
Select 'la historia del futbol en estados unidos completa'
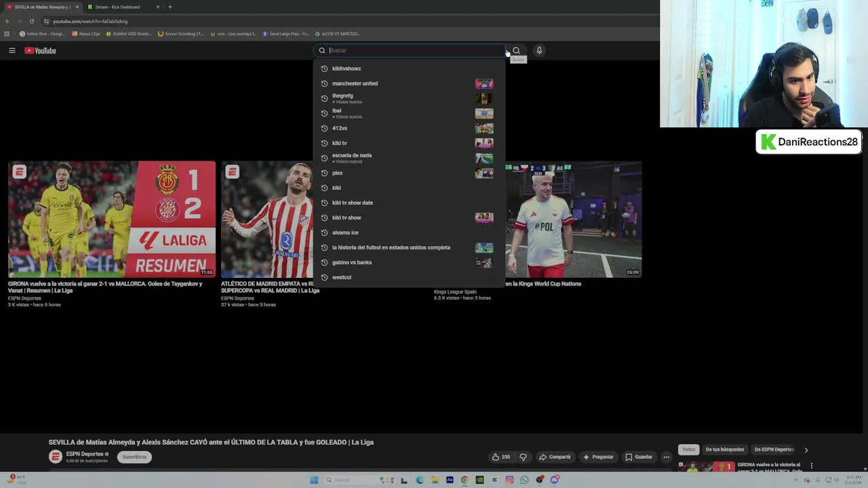pyautogui.click(x=409, y=247)
